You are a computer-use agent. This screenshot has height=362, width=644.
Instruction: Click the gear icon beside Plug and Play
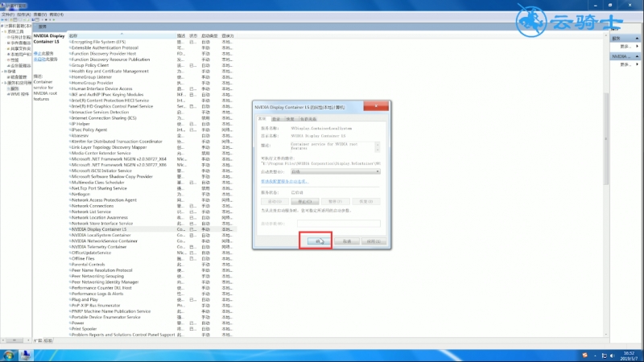click(70, 299)
